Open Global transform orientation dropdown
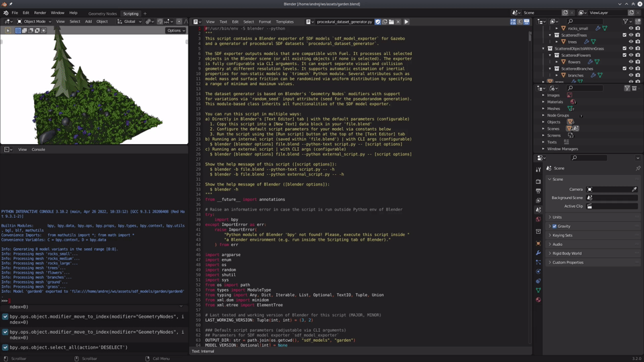The image size is (644, 362). (129, 21)
